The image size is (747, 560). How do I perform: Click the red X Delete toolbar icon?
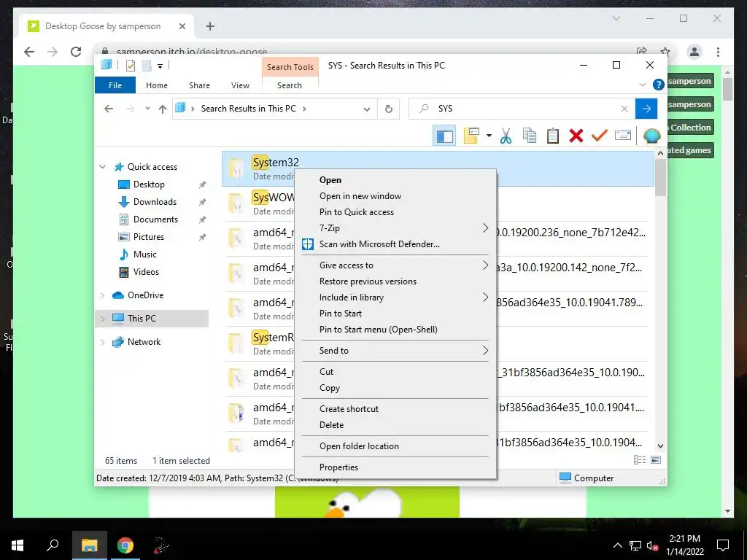[576, 136]
